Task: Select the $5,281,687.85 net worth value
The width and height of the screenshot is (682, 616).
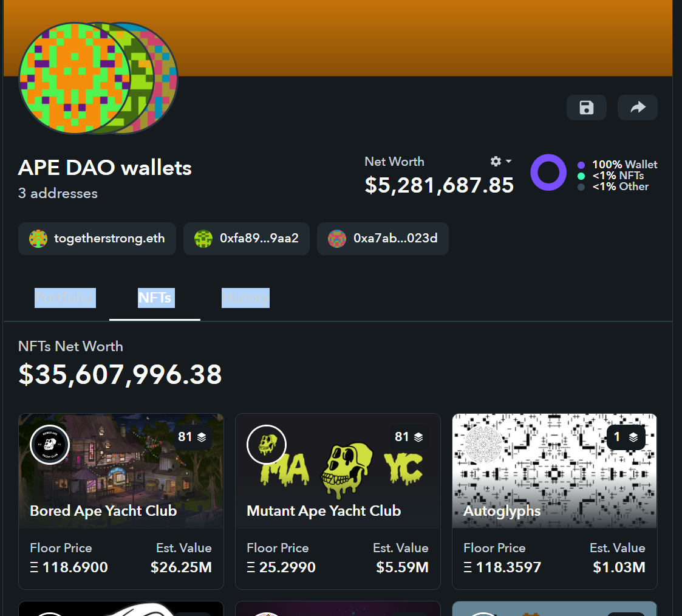Action: pyautogui.click(x=439, y=186)
